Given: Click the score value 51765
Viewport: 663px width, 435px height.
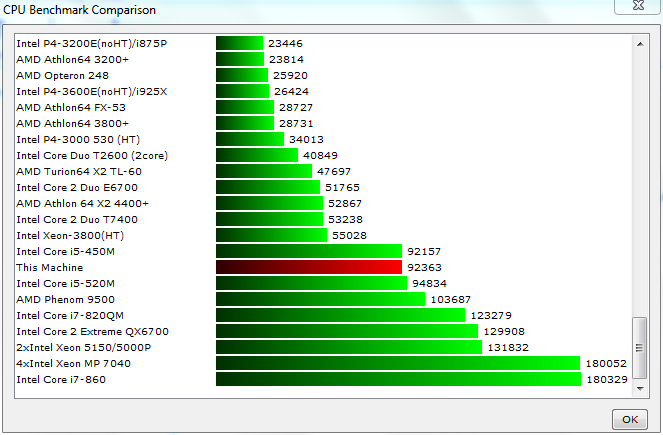Looking at the screenshot, I should point(342,188).
